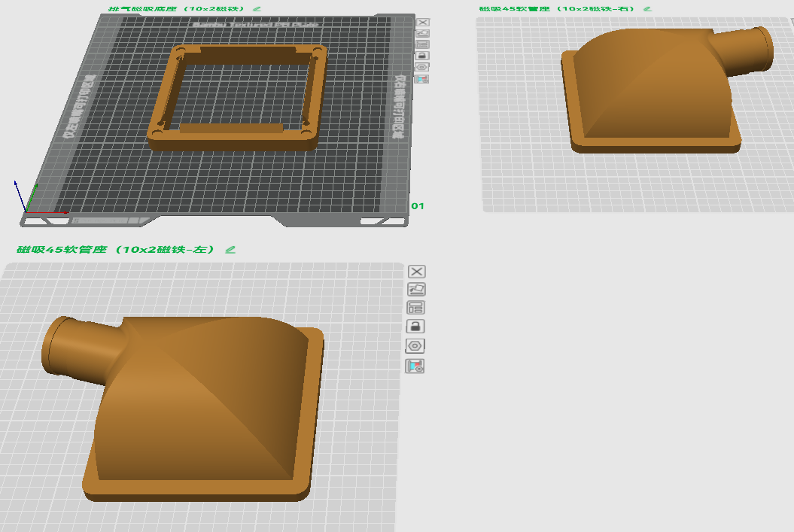This screenshot has width=794, height=532.
Task: Lock plate 01 with padlock icon
Action: pos(423,56)
